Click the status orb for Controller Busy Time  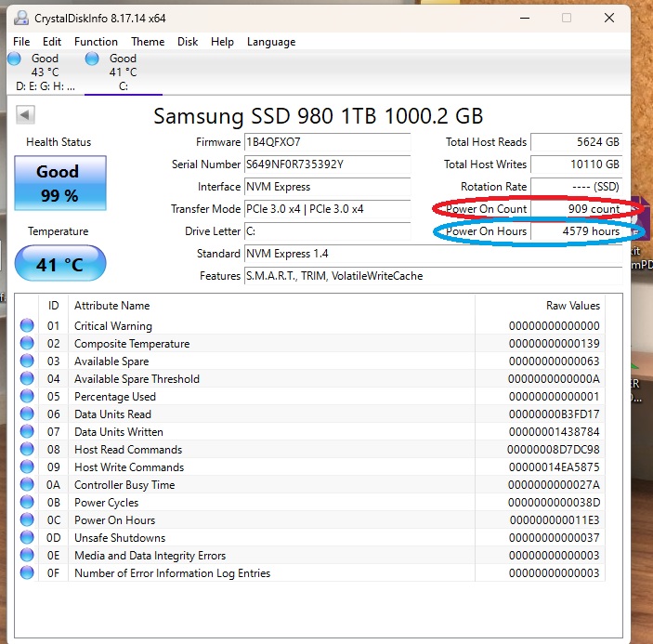click(x=27, y=484)
